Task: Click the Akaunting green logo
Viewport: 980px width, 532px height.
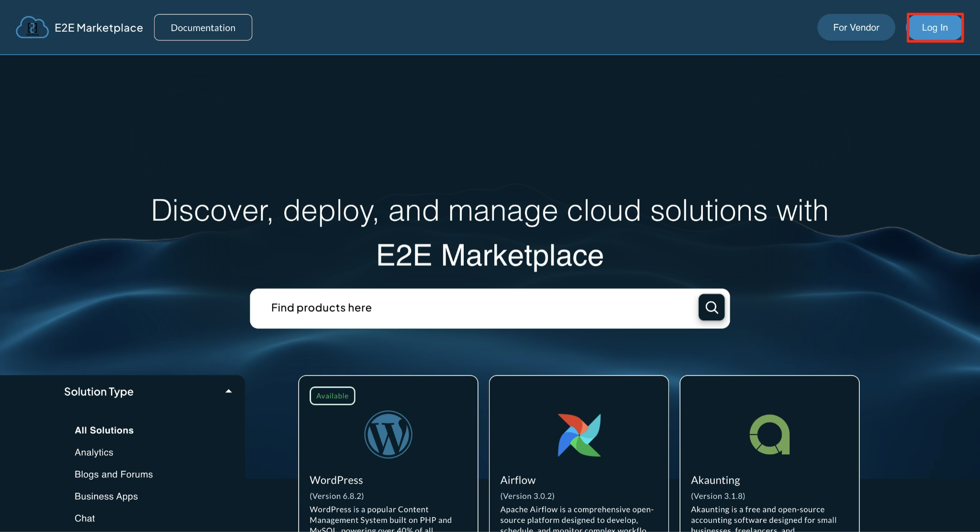Action: point(769,434)
